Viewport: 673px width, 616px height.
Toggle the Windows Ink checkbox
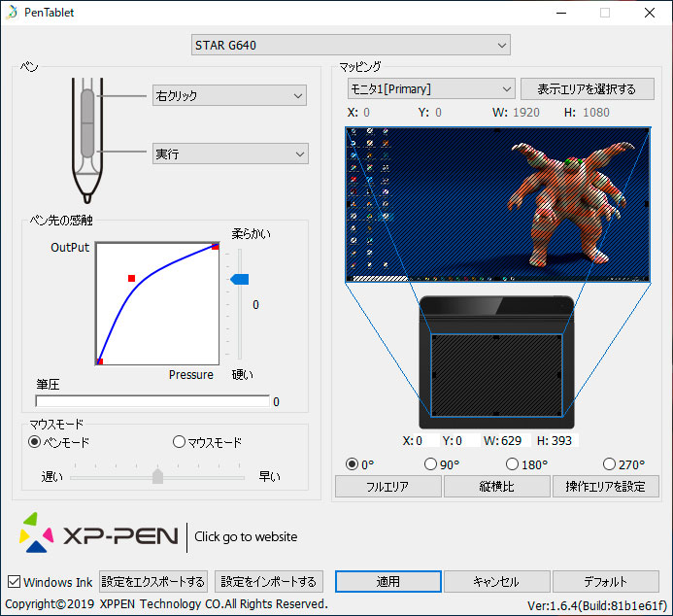coord(15,582)
